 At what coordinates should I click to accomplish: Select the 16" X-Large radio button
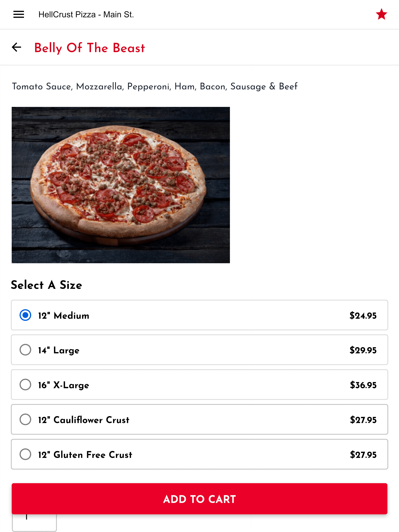coord(25,385)
